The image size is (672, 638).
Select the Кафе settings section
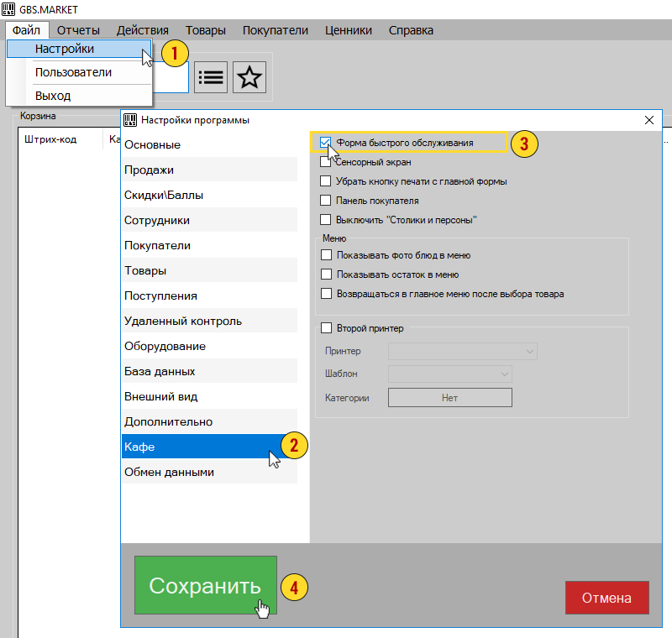pyautogui.click(x=209, y=447)
